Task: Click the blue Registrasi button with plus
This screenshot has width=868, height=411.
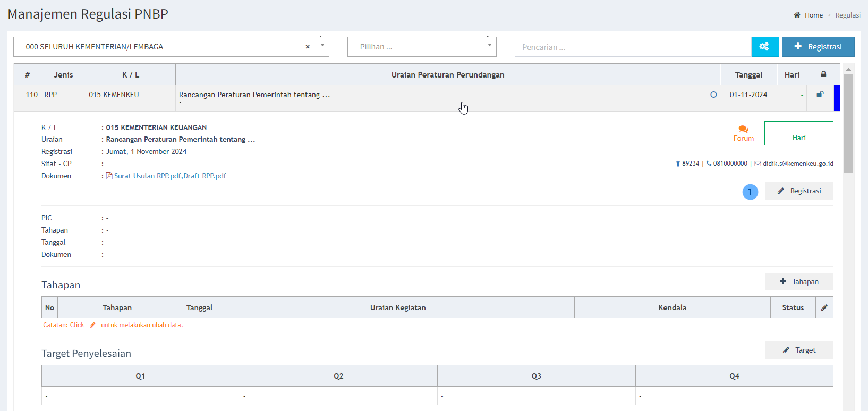Action: [818, 47]
